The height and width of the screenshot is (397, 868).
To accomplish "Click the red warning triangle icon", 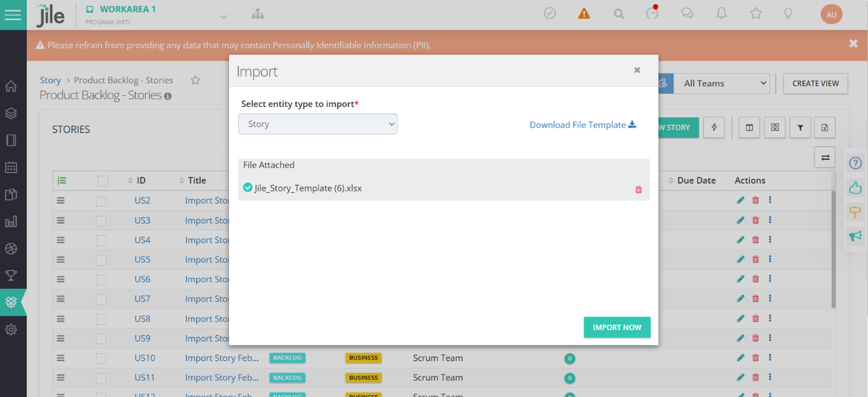I will click(584, 13).
